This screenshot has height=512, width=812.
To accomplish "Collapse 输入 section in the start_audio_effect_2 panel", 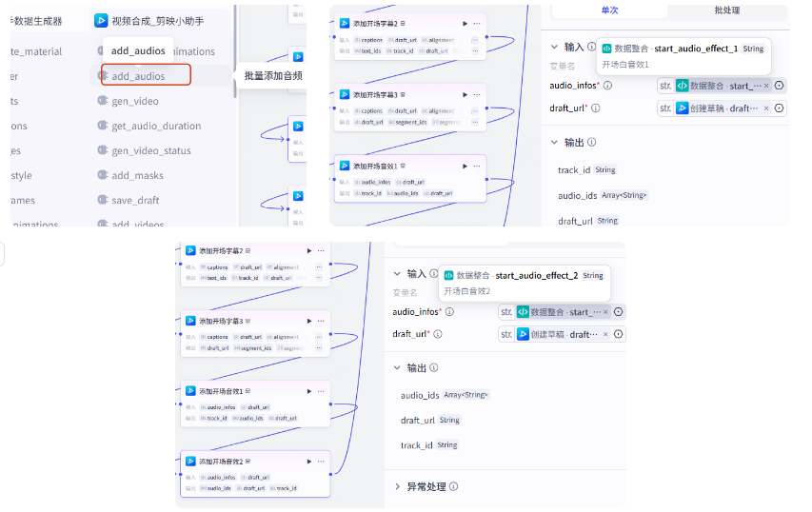I will (x=397, y=273).
